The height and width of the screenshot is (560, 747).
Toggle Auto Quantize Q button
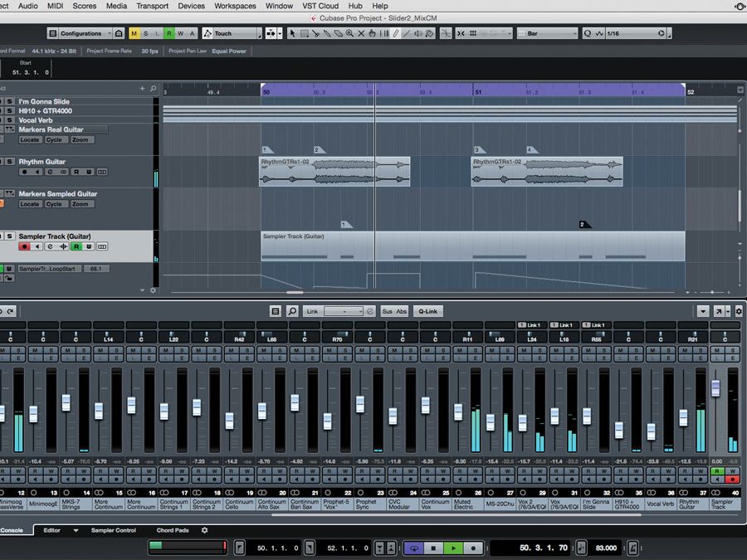[588, 33]
